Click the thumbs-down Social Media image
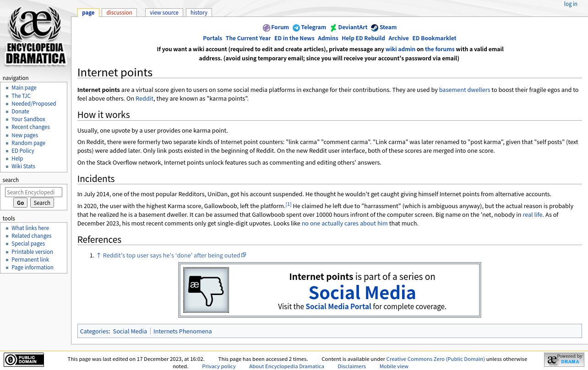This screenshot has height=370, width=588. coord(206,290)
